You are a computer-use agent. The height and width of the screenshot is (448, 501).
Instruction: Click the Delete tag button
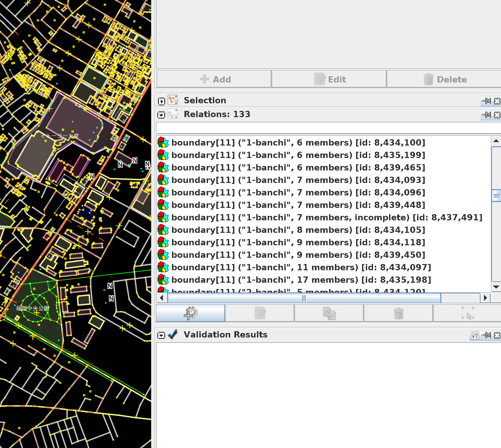[x=444, y=79]
